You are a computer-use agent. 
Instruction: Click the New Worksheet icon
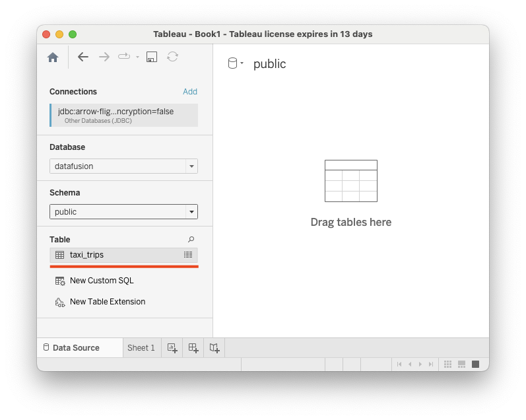click(172, 348)
